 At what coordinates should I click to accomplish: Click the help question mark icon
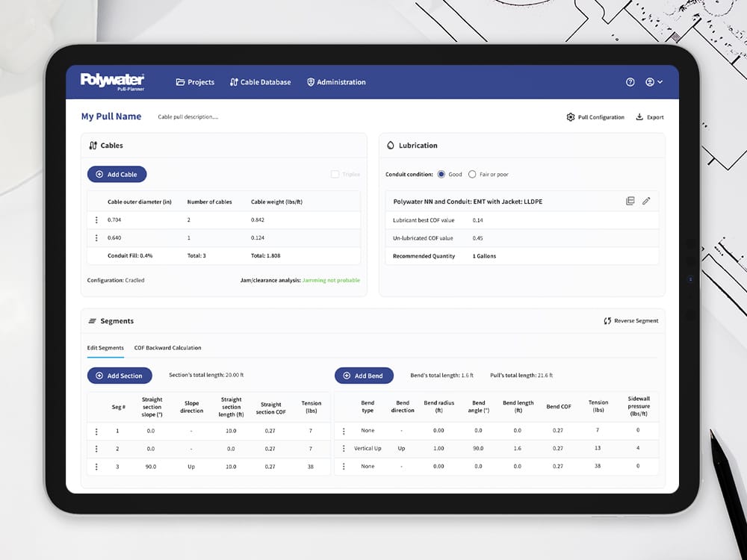[x=630, y=82]
